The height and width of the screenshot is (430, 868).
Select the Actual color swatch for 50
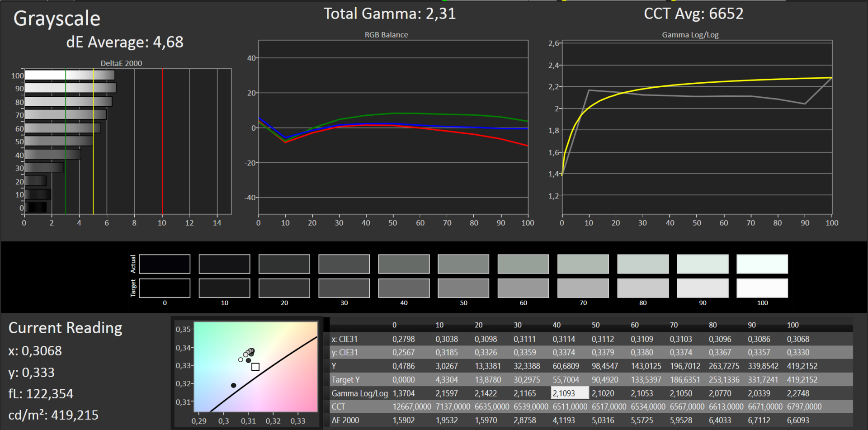463,264
